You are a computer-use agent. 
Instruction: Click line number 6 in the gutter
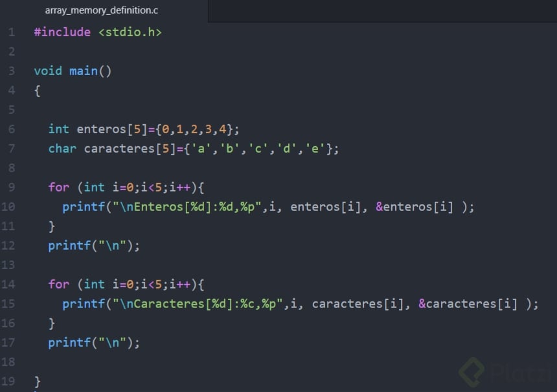pyautogui.click(x=11, y=129)
